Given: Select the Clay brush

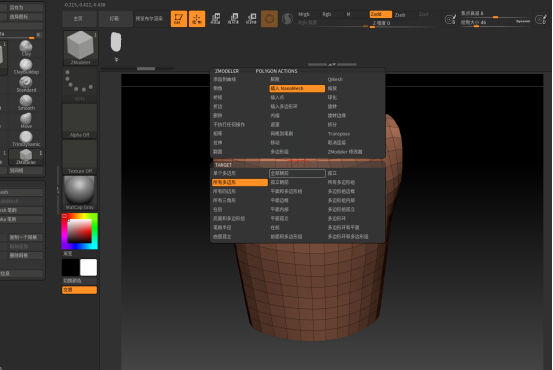Looking at the screenshot, I should point(26,48).
